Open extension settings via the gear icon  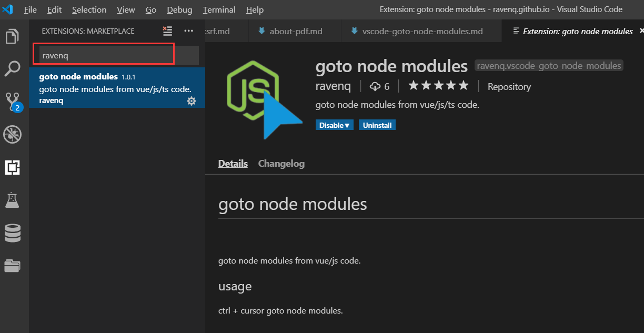pos(191,100)
